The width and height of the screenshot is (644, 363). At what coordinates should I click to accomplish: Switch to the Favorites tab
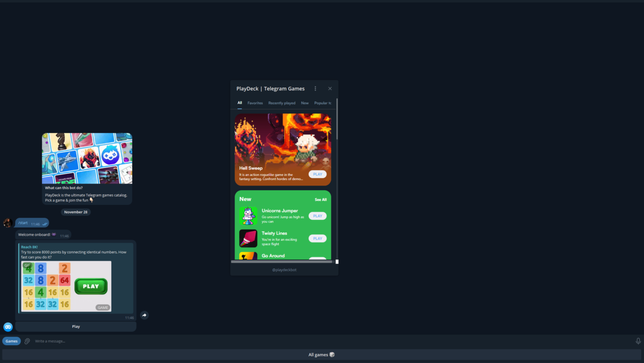pos(255,103)
